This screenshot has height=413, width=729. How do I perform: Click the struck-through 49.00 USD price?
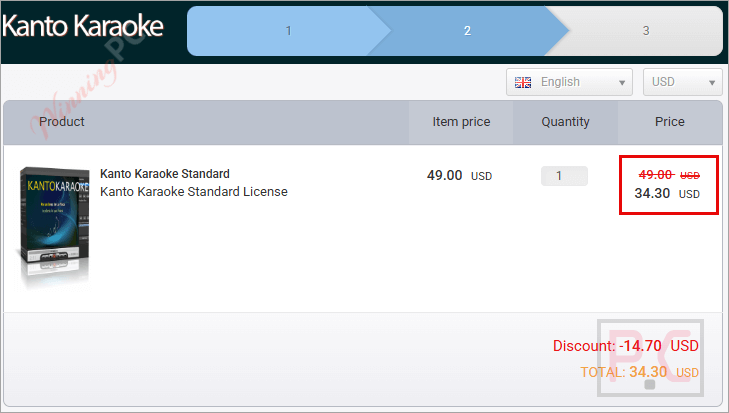(669, 175)
